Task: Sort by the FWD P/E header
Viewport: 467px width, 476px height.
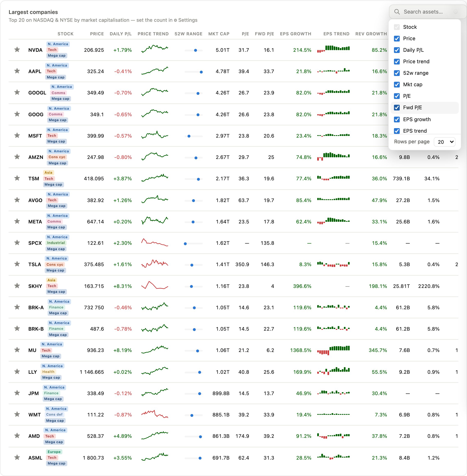Action: tap(264, 34)
